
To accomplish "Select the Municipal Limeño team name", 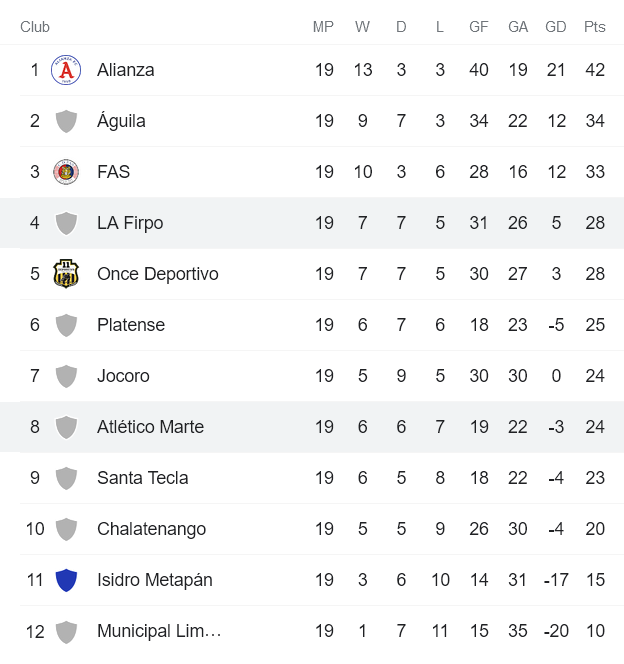I will tap(159, 631).
